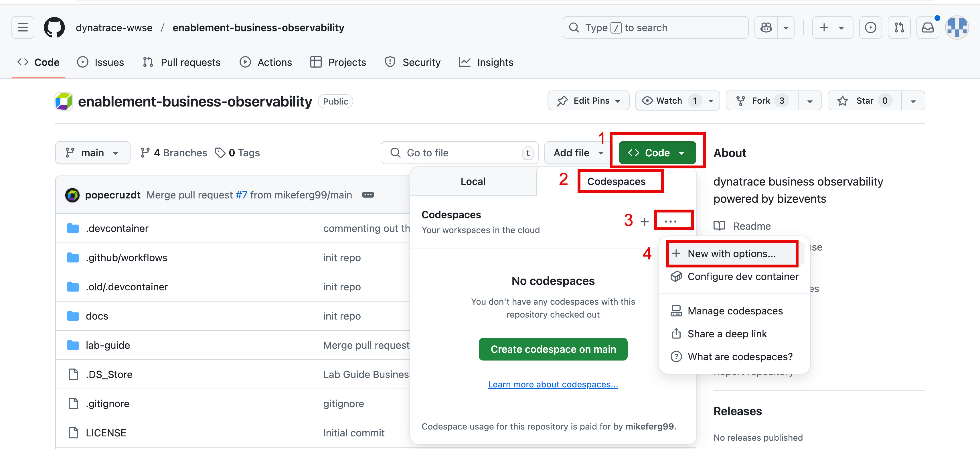Open the codespace three-dot options menu
The height and width of the screenshot is (449, 980).
670,221
